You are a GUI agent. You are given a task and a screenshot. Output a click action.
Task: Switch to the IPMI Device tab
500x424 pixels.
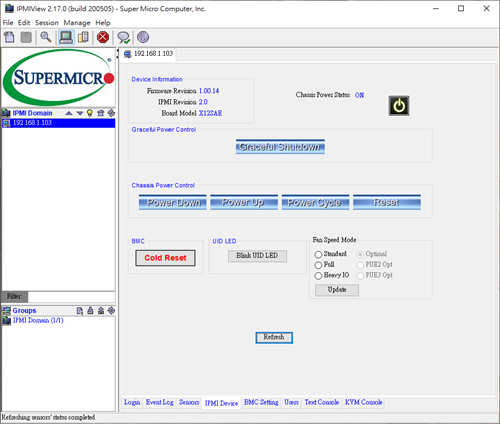pos(221,403)
